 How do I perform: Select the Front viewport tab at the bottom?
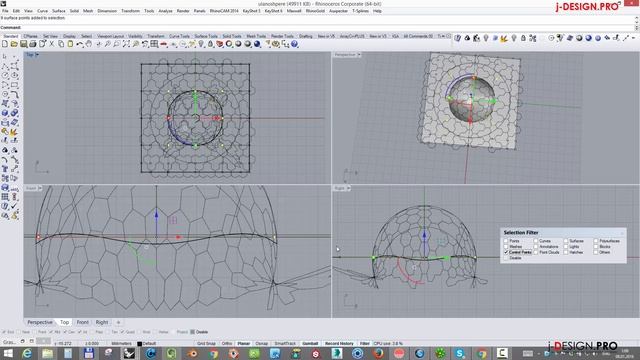click(82, 322)
